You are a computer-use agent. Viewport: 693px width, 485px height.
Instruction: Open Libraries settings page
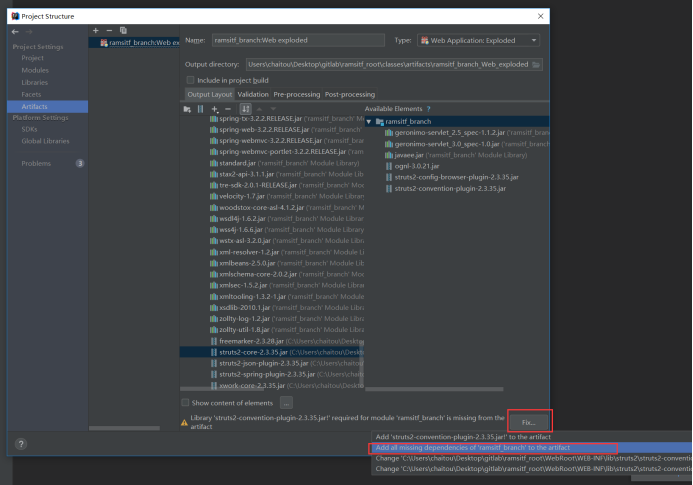pyautogui.click(x=34, y=82)
